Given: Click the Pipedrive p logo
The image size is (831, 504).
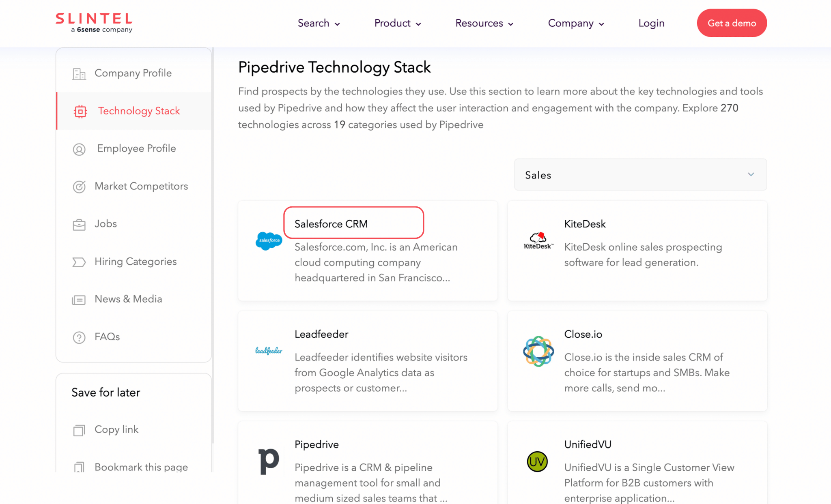Looking at the screenshot, I should (x=269, y=461).
